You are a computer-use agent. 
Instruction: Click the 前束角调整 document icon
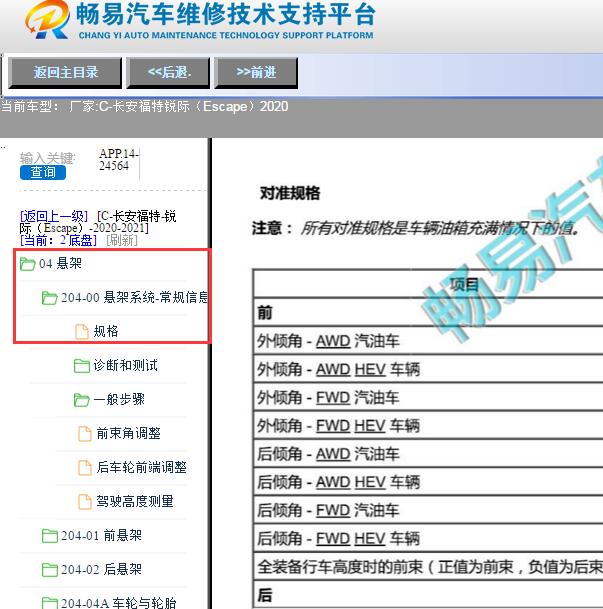click(x=85, y=434)
